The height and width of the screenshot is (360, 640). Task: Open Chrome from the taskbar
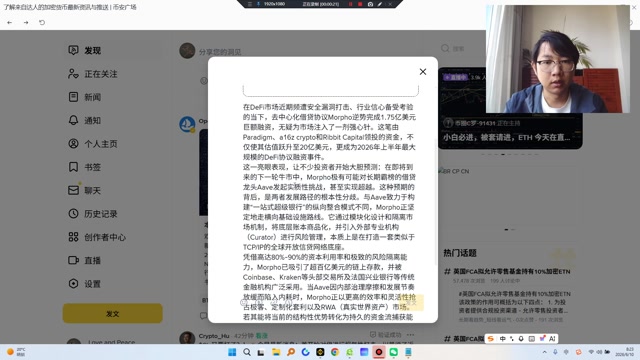(x=335, y=352)
